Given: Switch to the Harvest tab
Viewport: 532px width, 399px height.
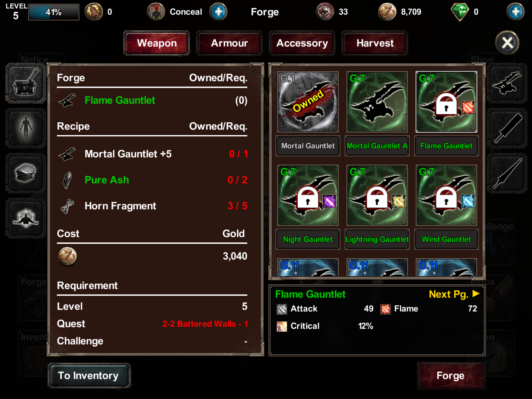Looking at the screenshot, I should (375, 43).
